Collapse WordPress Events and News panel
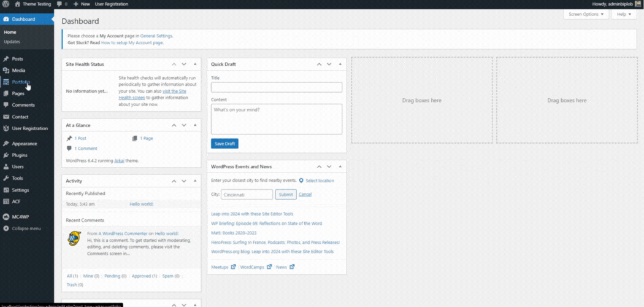 pos(340,166)
